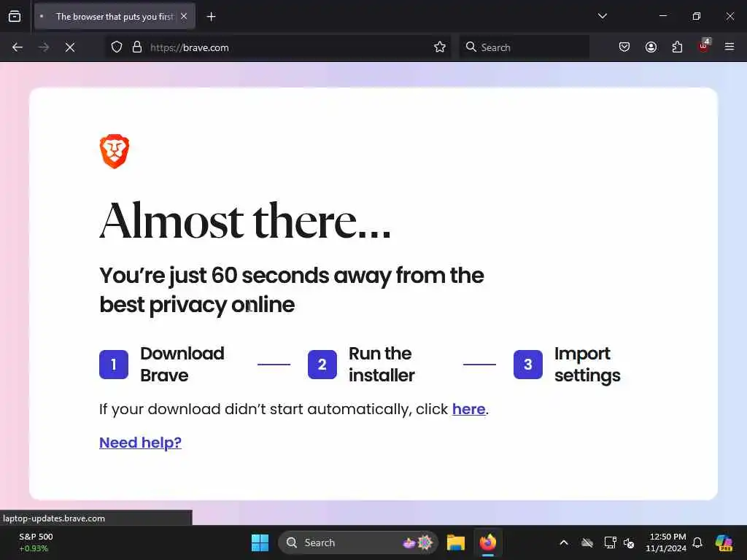Expand the list all tabs dropdown
747x560 pixels.
[602, 16]
